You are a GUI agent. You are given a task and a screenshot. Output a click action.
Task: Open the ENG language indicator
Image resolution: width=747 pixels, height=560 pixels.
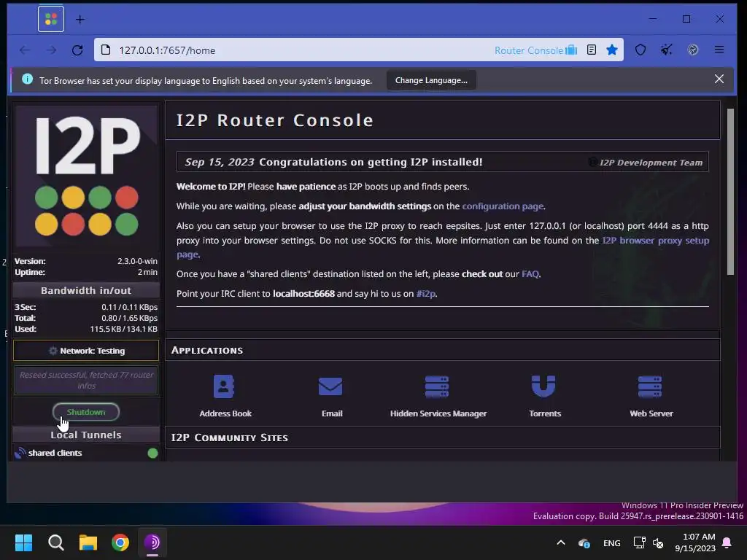pyautogui.click(x=612, y=542)
